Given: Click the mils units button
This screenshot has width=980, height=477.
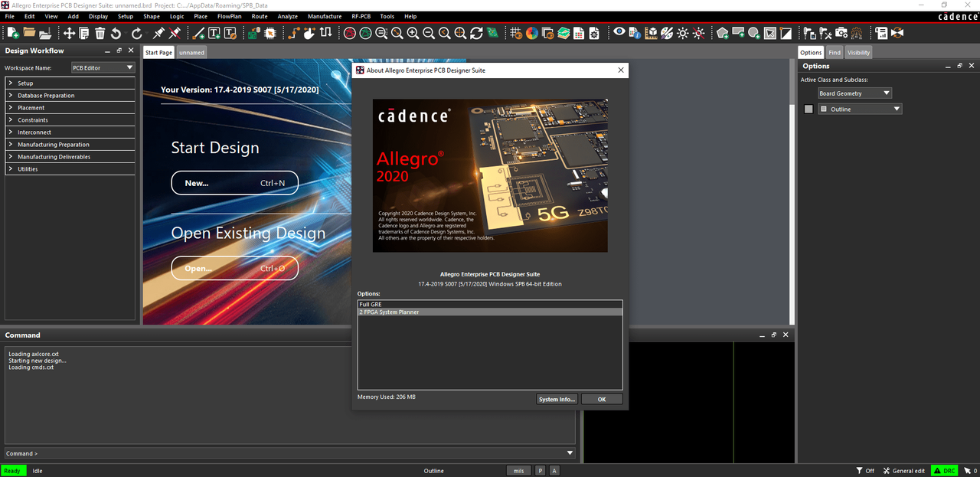Looking at the screenshot, I should coord(518,471).
